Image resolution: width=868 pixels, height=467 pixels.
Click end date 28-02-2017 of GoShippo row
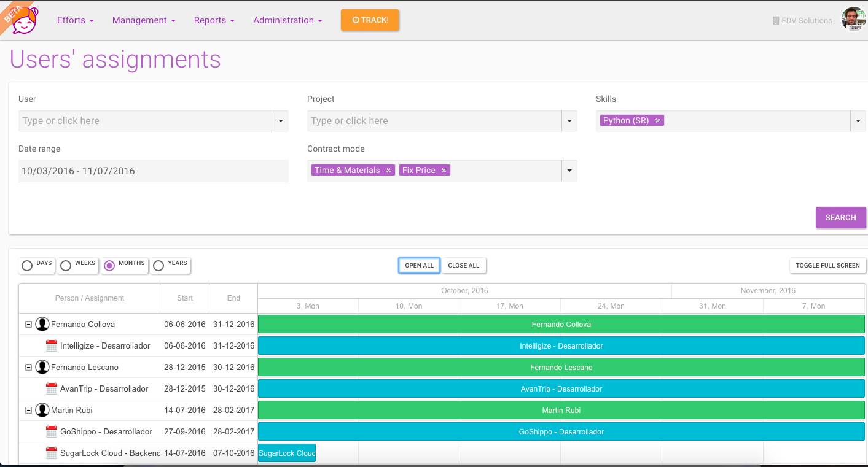[233, 431]
